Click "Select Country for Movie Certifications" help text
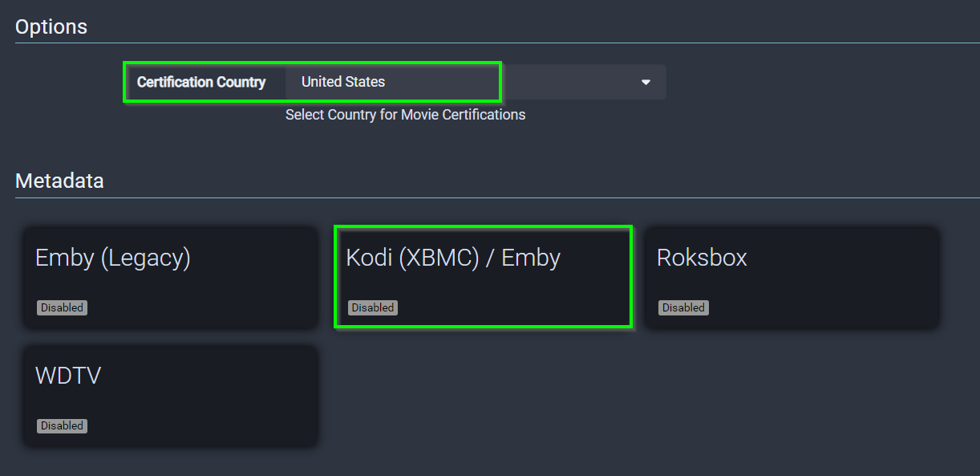The height and width of the screenshot is (476, 980). (x=405, y=115)
